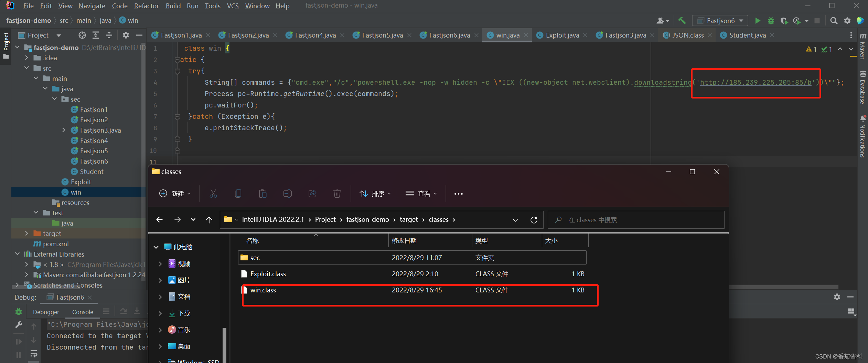Open the Navigate menu

[92, 6]
